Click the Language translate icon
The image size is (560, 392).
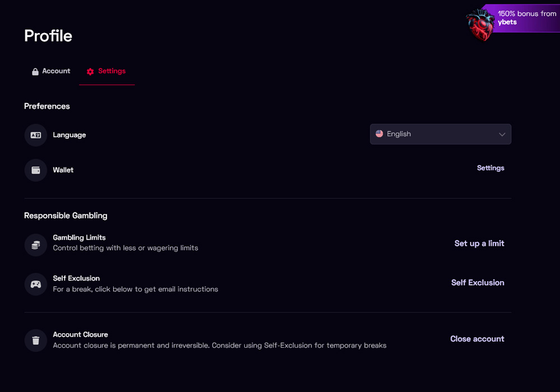[x=36, y=135]
